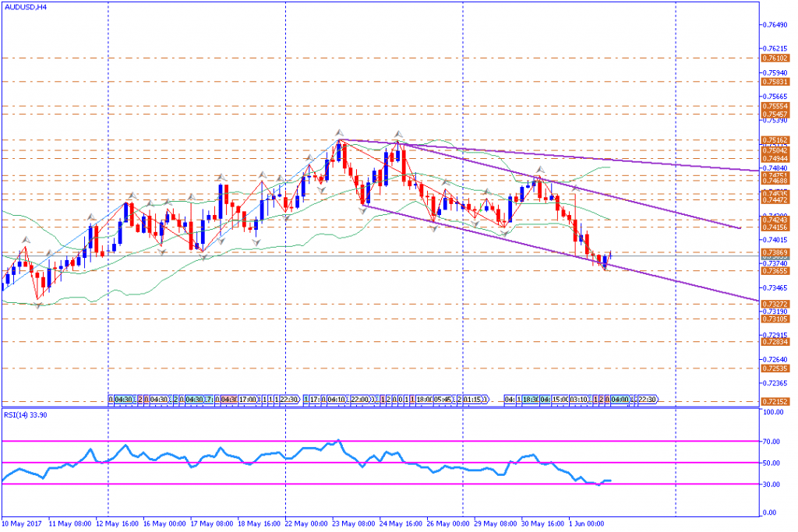
Task: Select the 0.73655 price level label
Action: tap(775, 271)
